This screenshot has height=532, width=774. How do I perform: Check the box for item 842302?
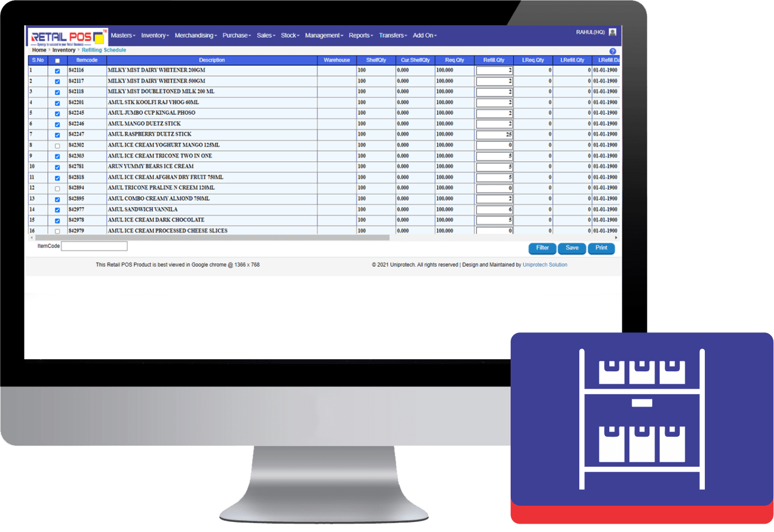pos(57,146)
